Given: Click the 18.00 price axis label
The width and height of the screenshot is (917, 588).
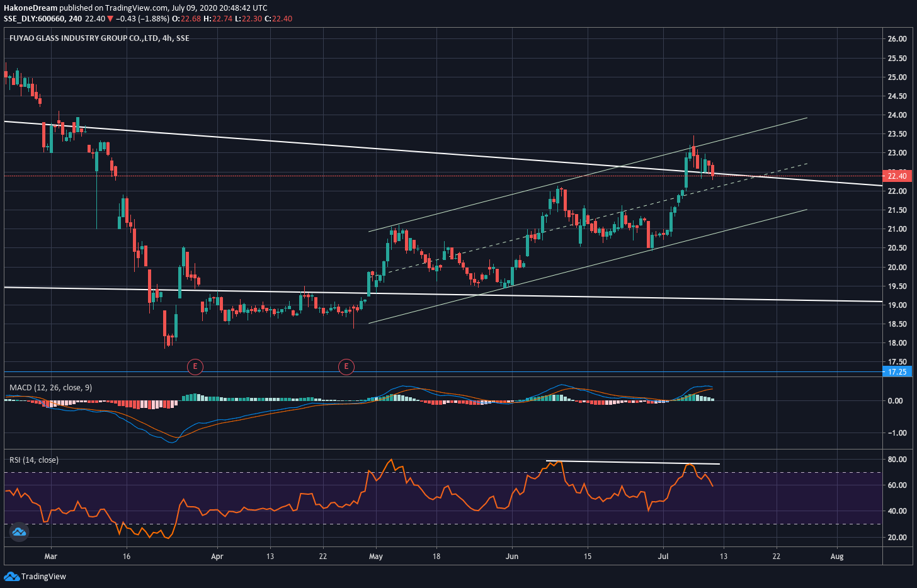Looking at the screenshot, I should click(897, 343).
